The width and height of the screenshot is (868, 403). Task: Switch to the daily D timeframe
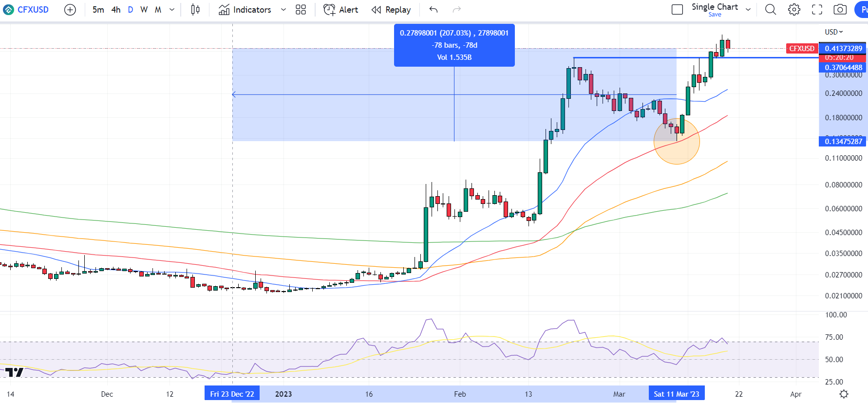(131, 10)
